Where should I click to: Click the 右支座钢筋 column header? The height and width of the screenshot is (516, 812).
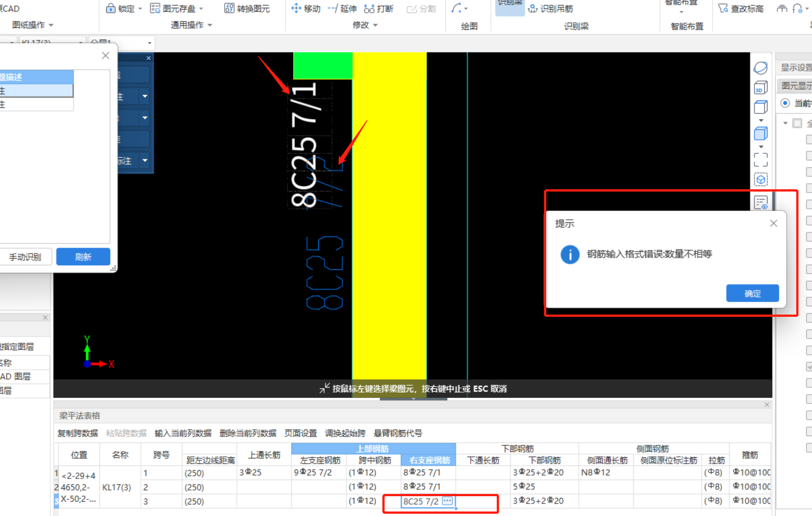[x=428, y=460]
